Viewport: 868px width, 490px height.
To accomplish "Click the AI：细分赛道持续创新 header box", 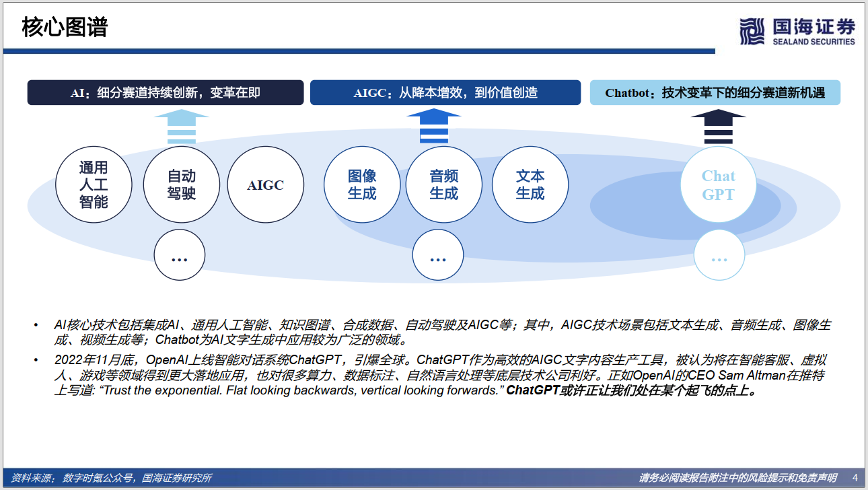I will (x=166, y=93).
